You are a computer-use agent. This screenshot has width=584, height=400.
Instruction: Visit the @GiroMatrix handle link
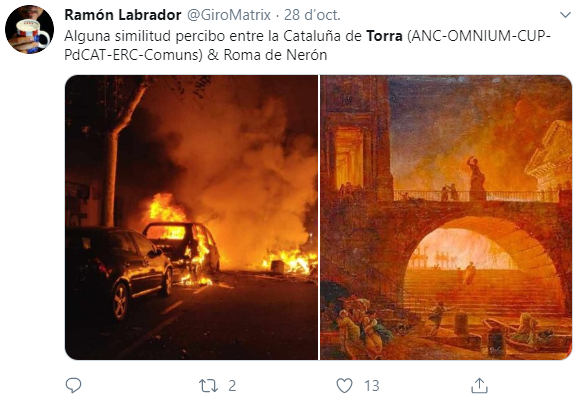click(x=228, y=15)
